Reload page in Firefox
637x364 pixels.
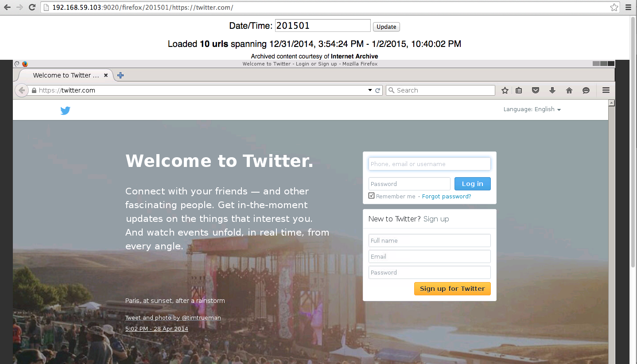(x=378, y=90)
